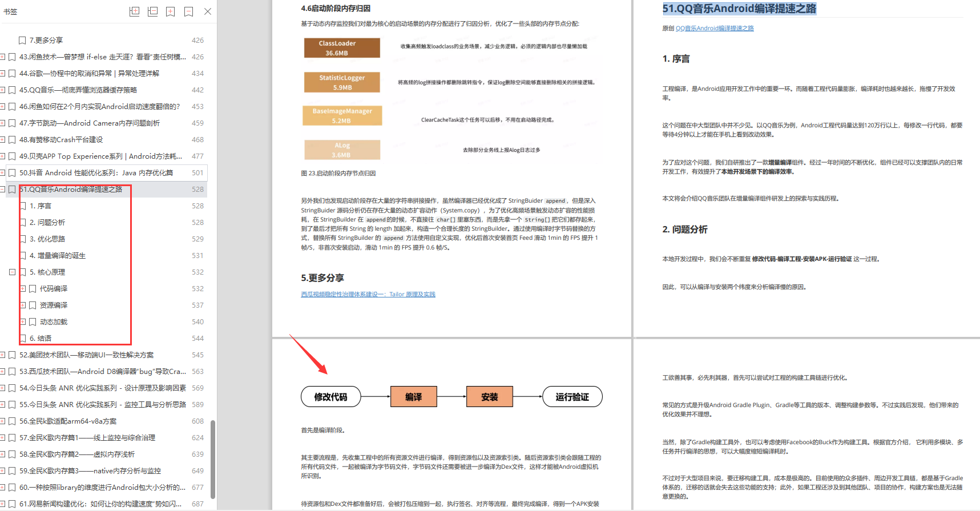Close the 书签 bookmarks panel

(208, 11)
